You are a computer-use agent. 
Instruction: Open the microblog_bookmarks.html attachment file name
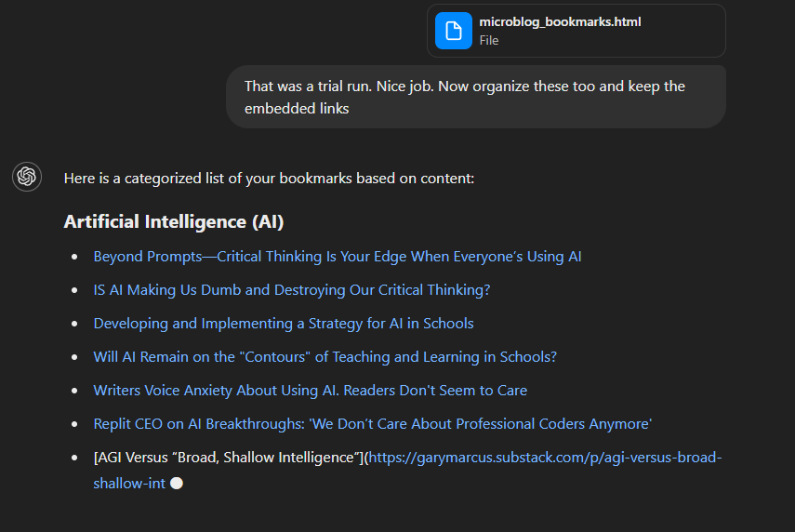560,22
